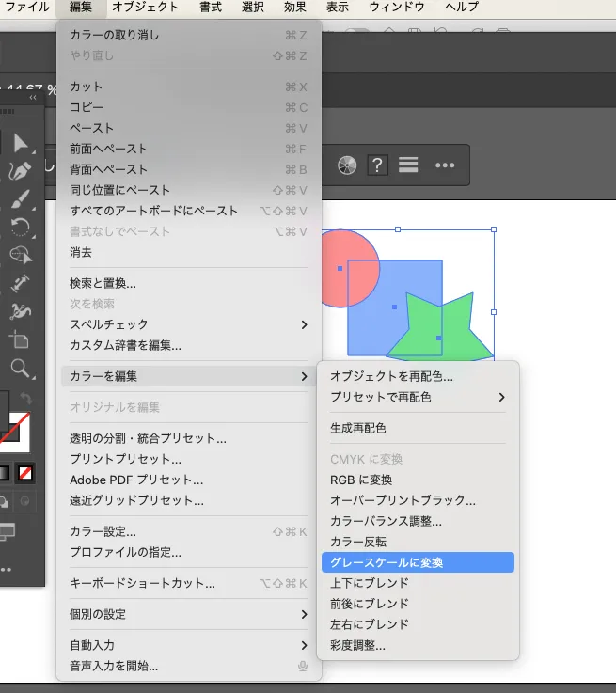Open the オブジェクト menu
This screenshot has width=616, height=693.
tap(145, 7)
